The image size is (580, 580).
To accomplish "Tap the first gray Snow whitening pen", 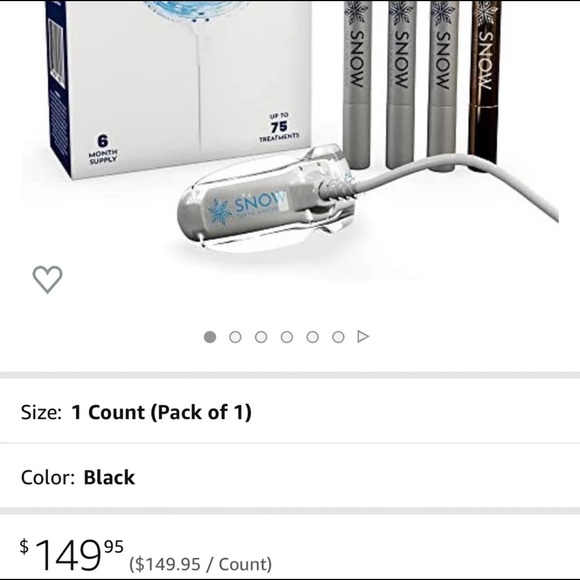I will [x=357, y=84].
